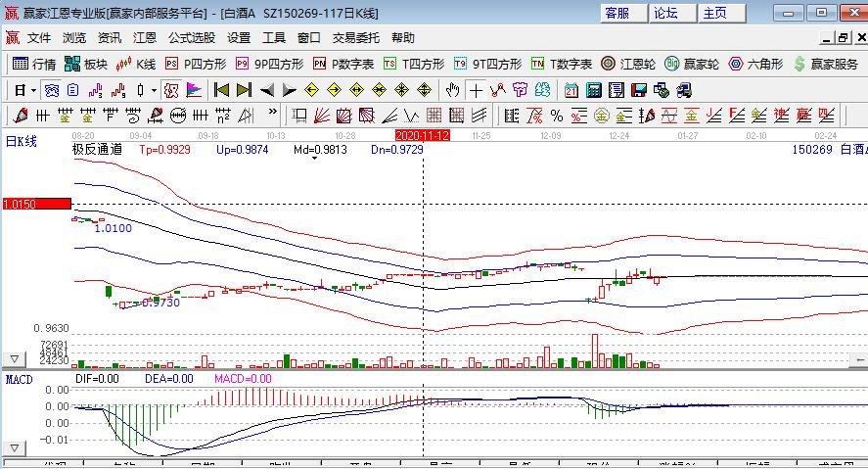The image size is (868, 469).
Task: Open the T数字表 tool
Action: 562,65
